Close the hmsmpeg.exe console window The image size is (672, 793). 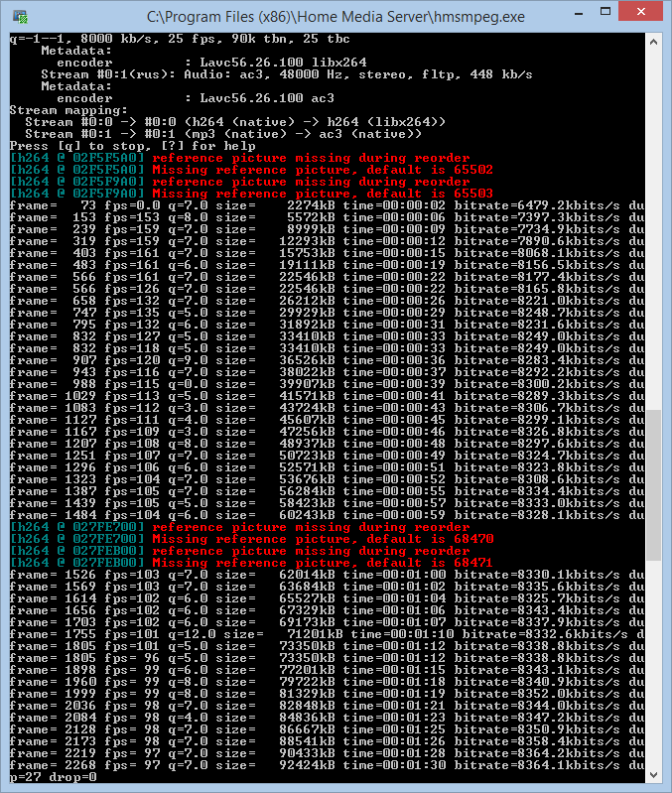pyautogui.click(x=640, y=12)
